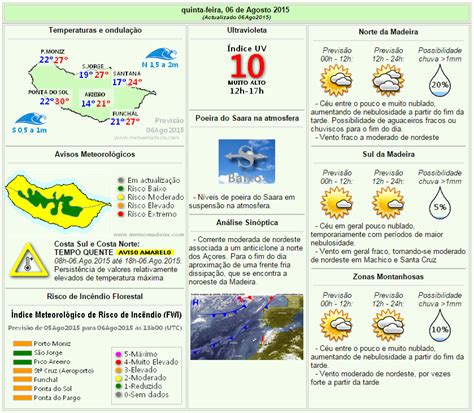This screenshot has height=413, width=474.
Task: Click the MUITO ALTO 12h-17h UV label
Action: click(x=247, y=87)
